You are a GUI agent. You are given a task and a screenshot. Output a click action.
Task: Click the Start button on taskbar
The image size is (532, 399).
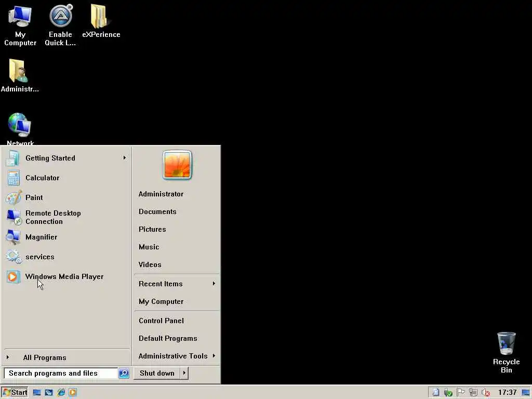pyautogui.click(x=15, y=393)
